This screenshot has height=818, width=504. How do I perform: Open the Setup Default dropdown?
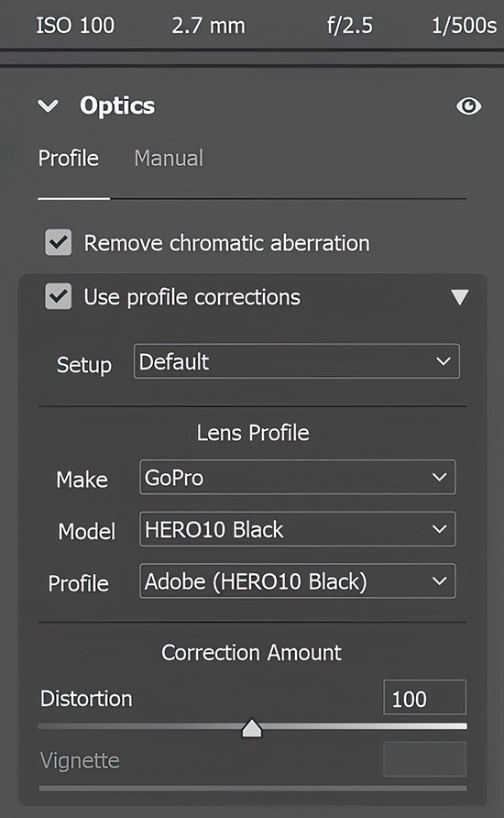(x=297, y=361)
